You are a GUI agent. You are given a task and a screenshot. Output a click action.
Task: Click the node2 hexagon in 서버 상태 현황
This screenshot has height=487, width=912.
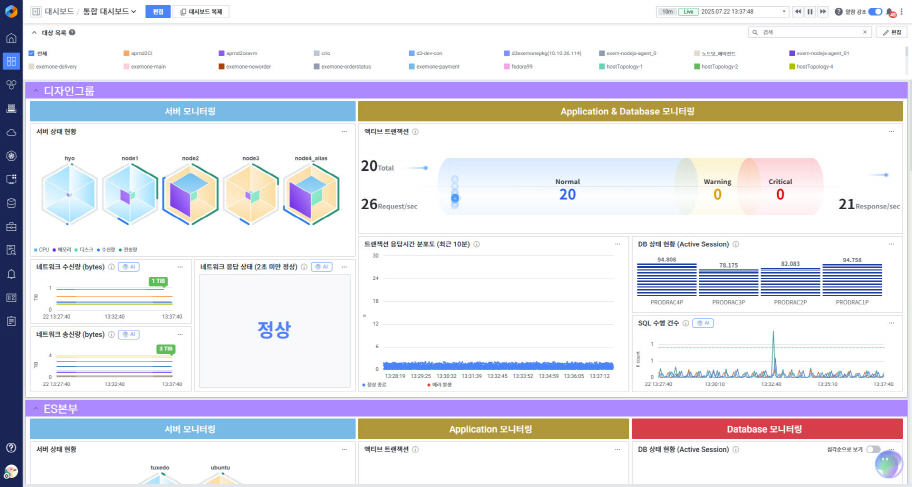coord(190,194)
